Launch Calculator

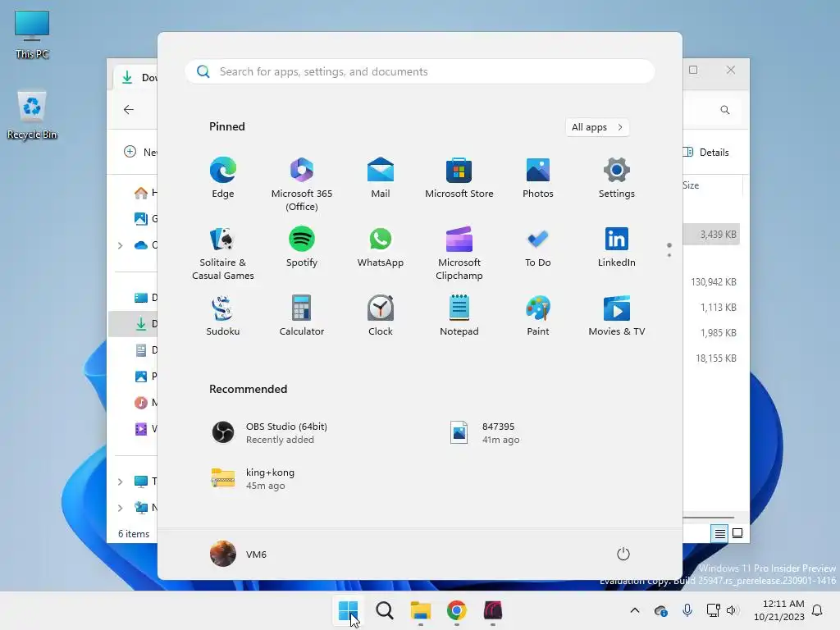(x=302, y=316)
